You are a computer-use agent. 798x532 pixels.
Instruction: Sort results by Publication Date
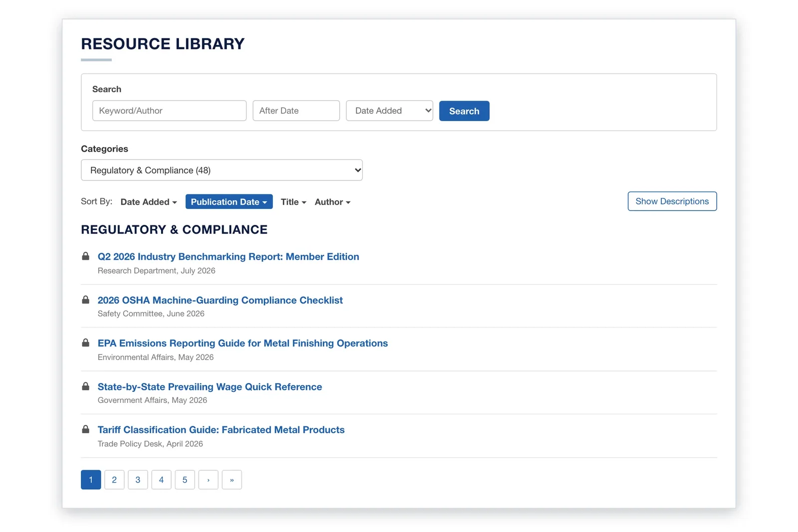[x=229, y=202]
